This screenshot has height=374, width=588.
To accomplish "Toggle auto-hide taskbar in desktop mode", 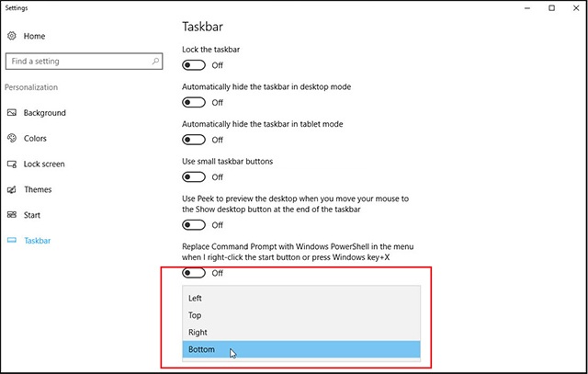I will point(194,102).
